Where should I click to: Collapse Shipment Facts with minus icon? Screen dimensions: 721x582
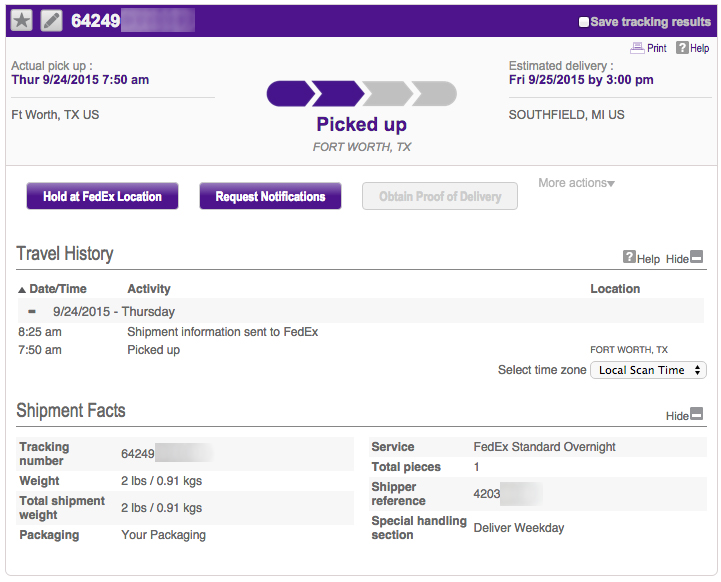click(697, 414)
